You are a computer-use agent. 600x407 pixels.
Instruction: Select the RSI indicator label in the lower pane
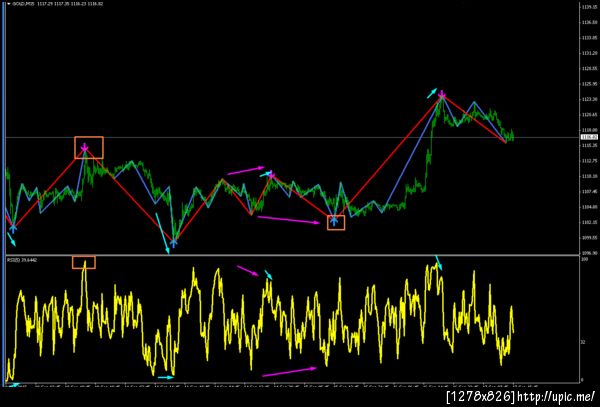22,260
